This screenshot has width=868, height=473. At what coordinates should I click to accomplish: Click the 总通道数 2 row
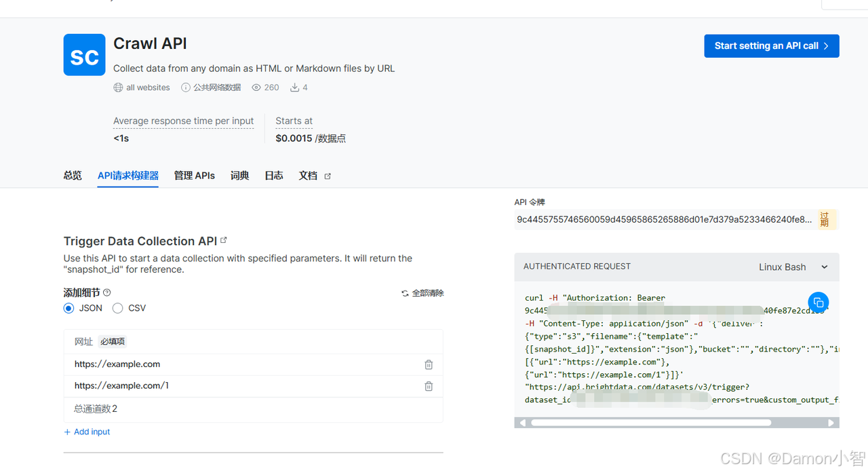click(x=254, y=409)
